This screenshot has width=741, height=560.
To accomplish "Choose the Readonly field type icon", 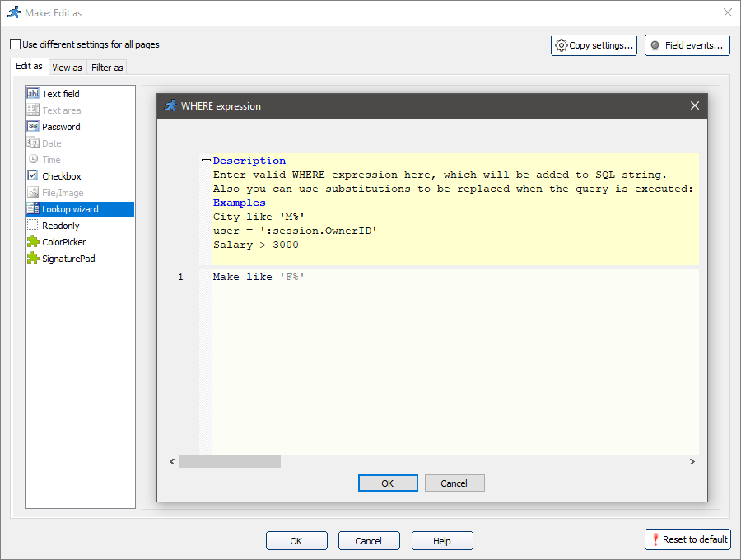I will (x=33, y=226).
